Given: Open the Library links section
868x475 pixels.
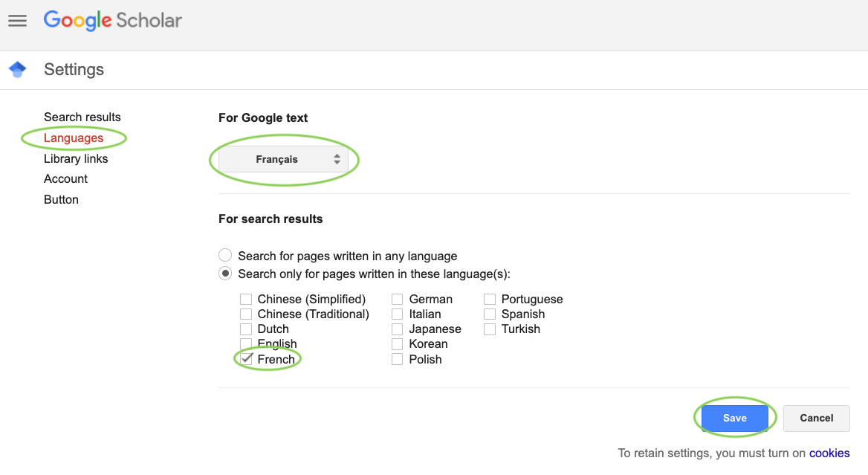Looking at the screenshot, I should (76, 158).
